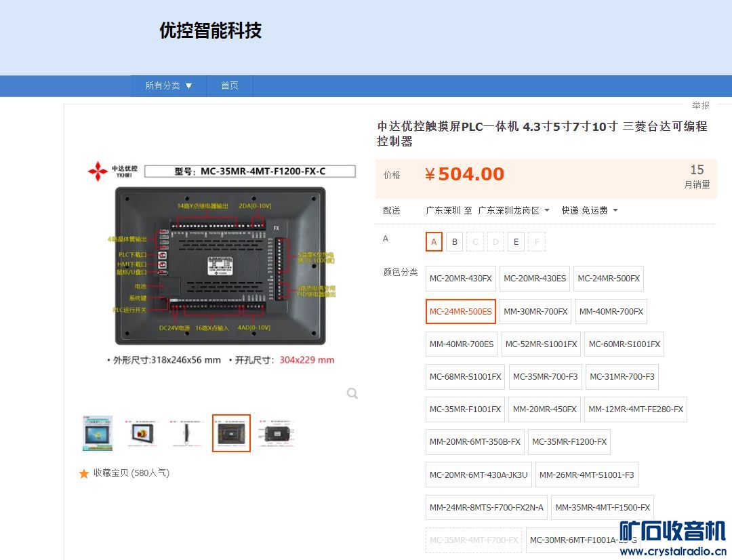Pick the MC-68MR-S1001FX variant
This screenshot has width=732, height=560.
(x=465, y=377)
